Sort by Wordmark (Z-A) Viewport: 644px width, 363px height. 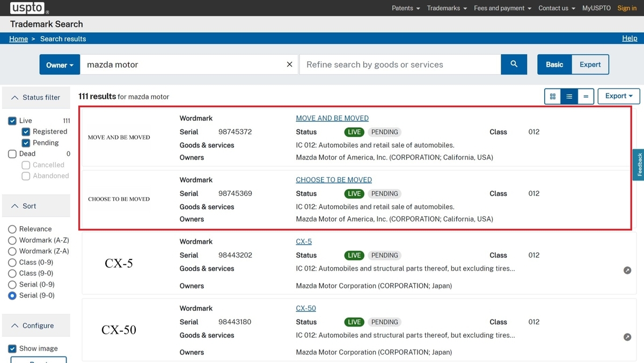click(12, 251)
